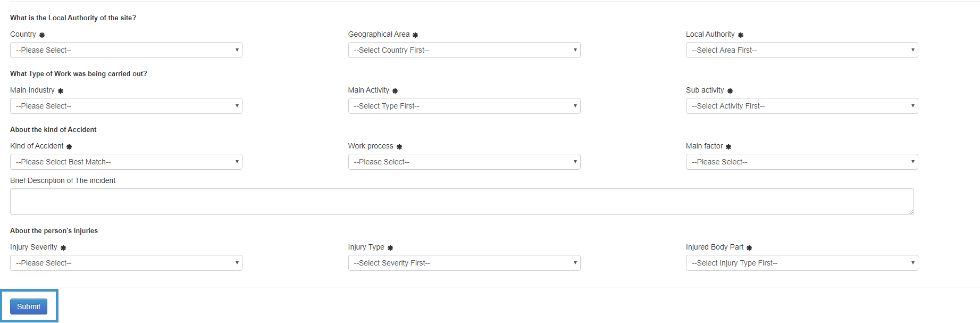The width and height of the screenshot is (980, 323).
Task: Click the Sub activity label
Action: pos(705,90)
